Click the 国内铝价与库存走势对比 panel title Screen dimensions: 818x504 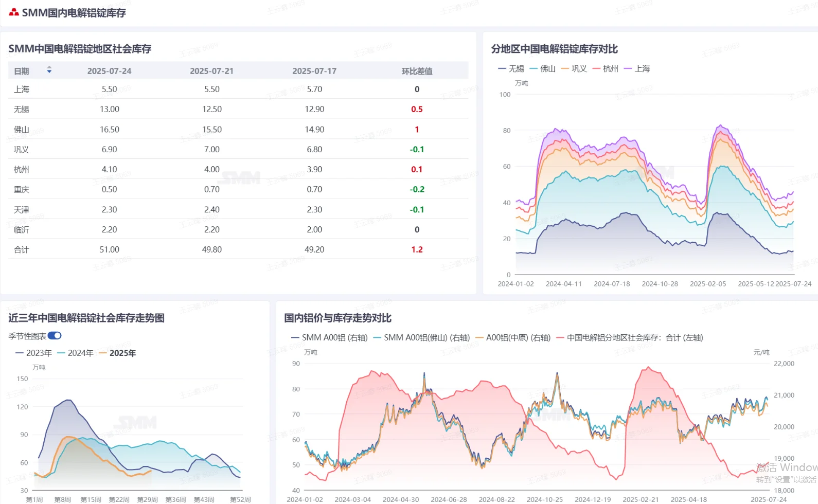pyautogui.click(x=337, y=318)
